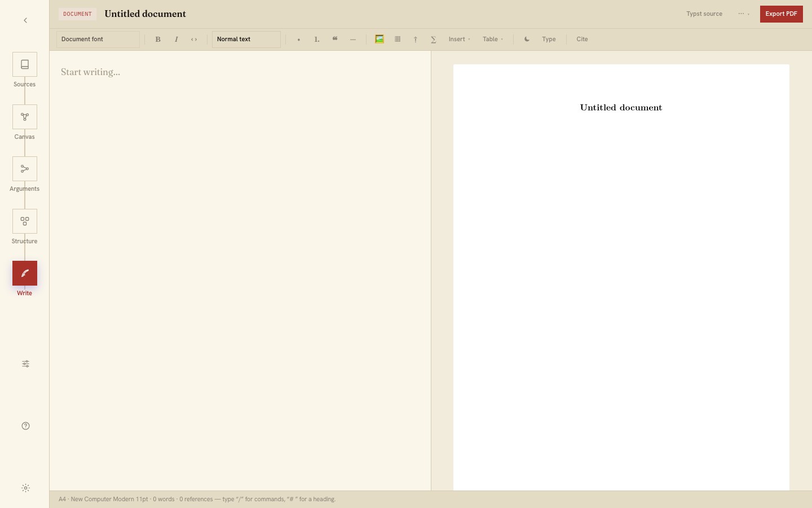Insert a block quote
The image size is (812, 508).
pos(335,40)
